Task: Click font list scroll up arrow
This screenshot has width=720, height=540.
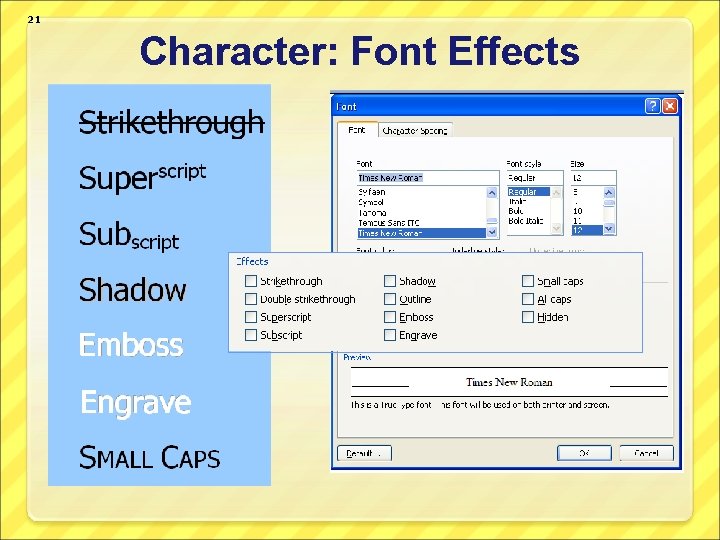Action: (x=492, y=193)
